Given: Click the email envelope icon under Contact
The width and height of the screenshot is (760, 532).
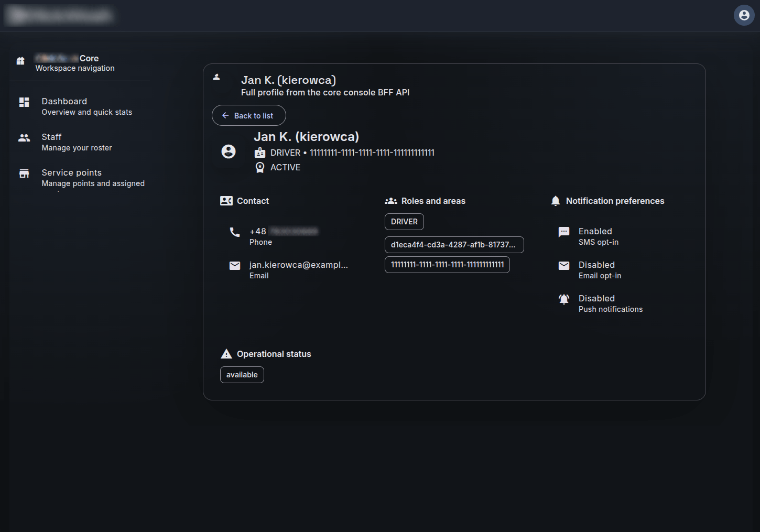Looking at the screenshot, I should (x=235, y=266).
